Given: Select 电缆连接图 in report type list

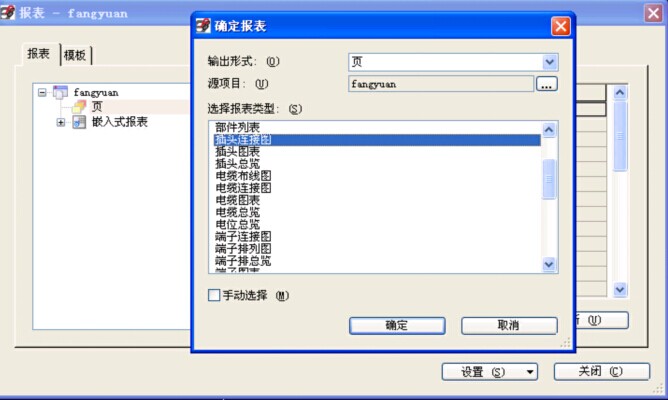Looking at the screenshot, I should 243,188.
